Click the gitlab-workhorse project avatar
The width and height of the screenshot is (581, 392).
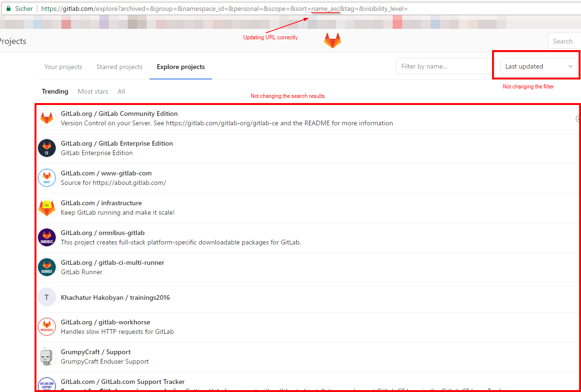[47, 327]
